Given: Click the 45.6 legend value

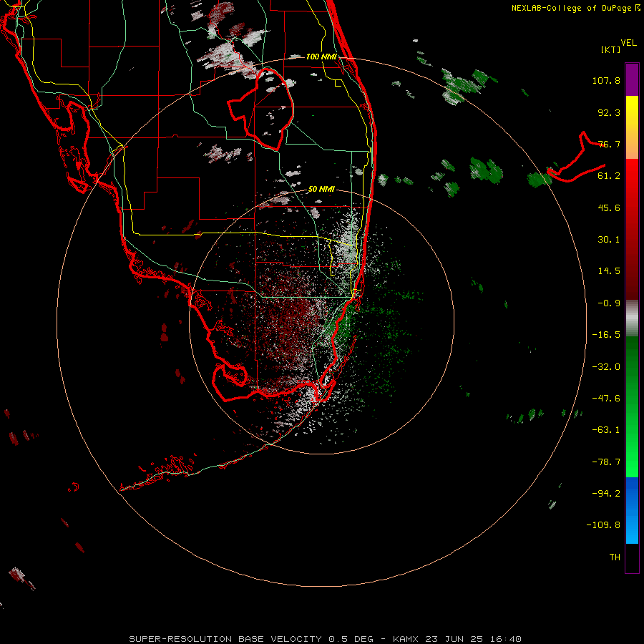Looking at the screenshot, I should pos(609,208).
